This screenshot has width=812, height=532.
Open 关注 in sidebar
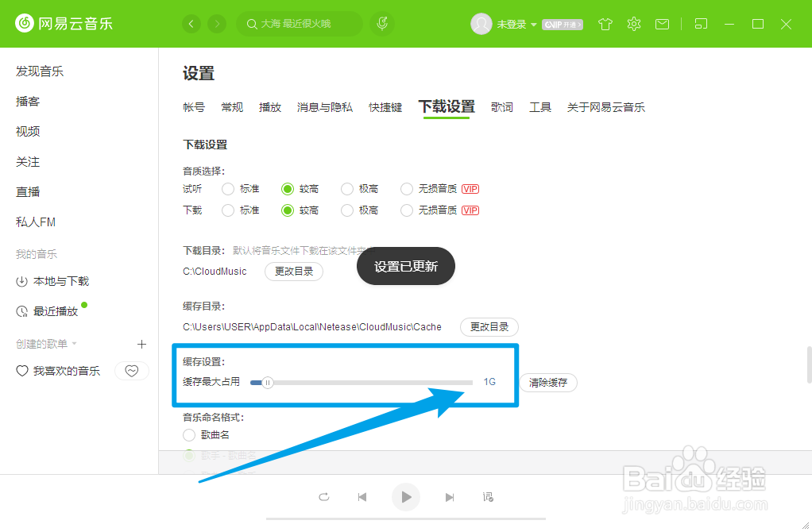28,162
